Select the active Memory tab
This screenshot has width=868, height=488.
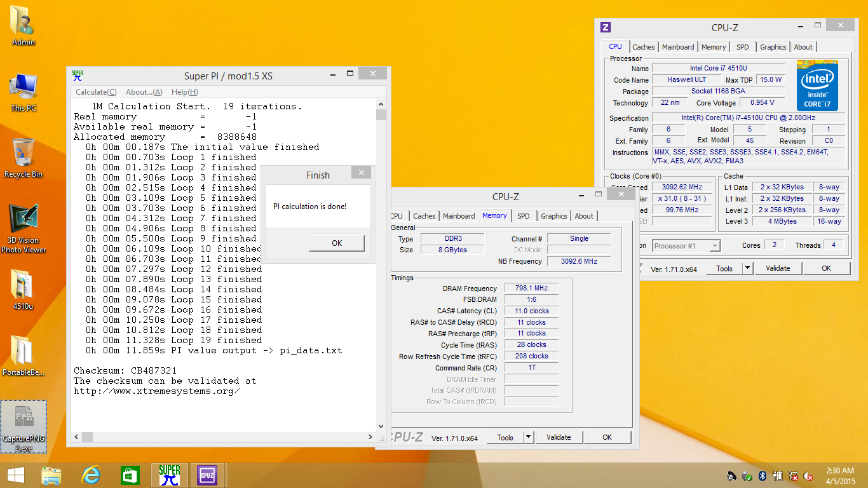click(494, 215)
